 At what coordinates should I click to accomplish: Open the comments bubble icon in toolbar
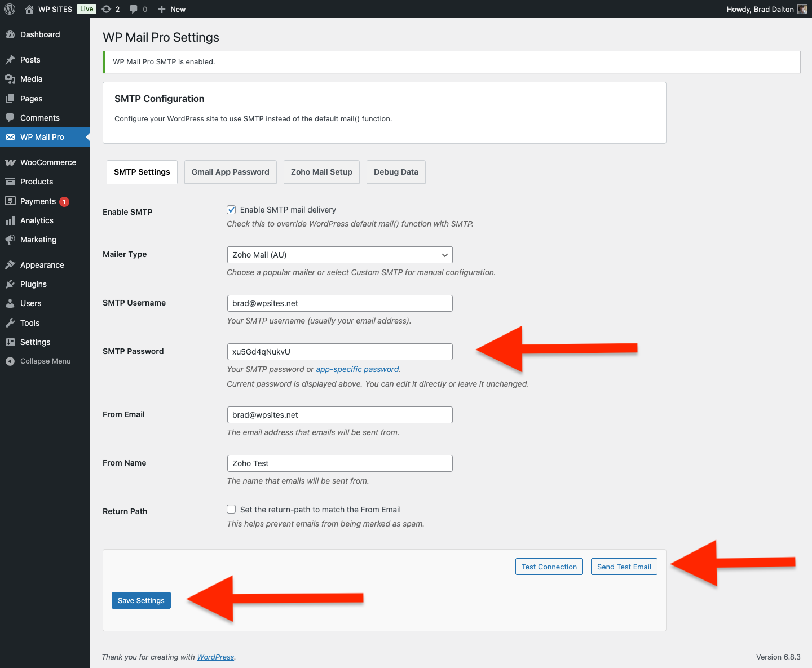(134, 9)
